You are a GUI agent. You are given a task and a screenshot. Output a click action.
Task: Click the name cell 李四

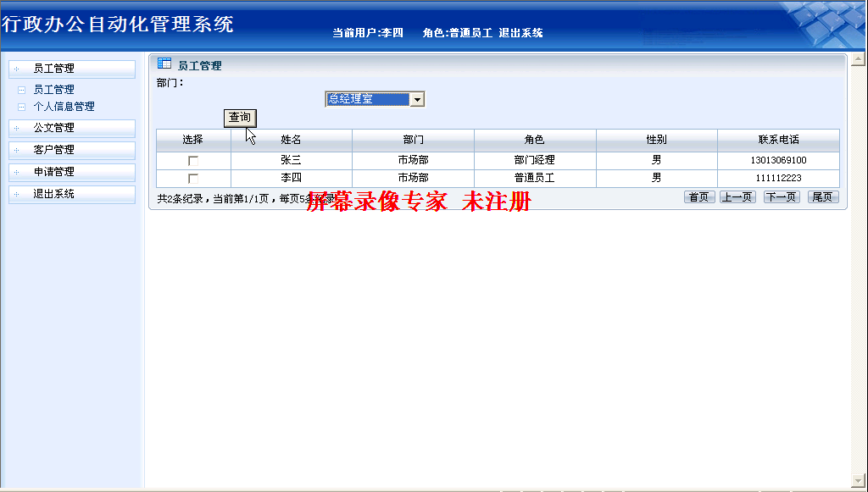coord(292,178)
